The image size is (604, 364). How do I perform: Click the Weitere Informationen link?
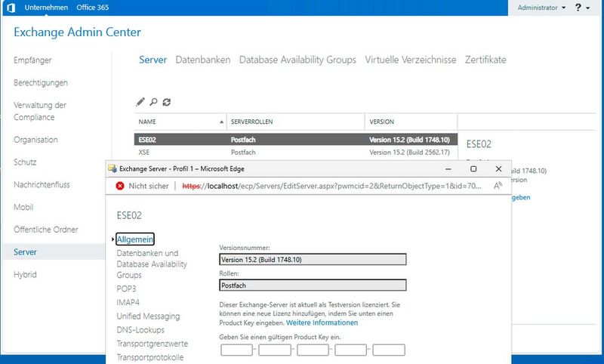click(322, 322)
